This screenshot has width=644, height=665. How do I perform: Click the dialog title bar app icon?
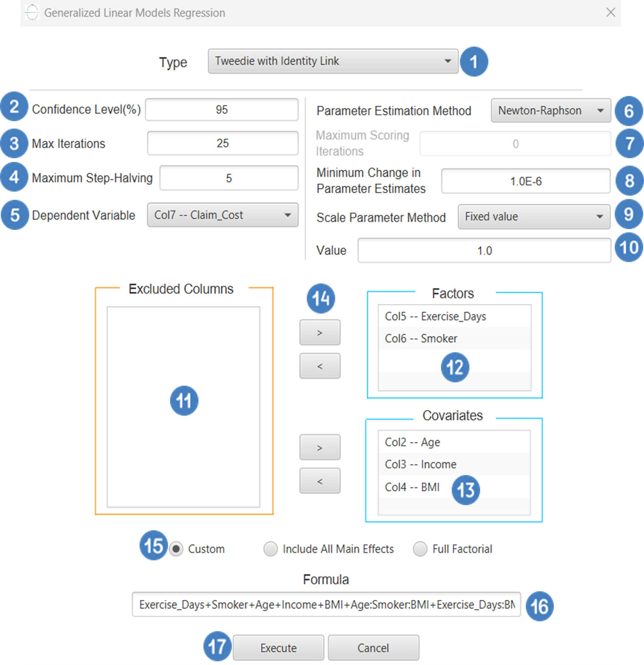click(32, 13)
